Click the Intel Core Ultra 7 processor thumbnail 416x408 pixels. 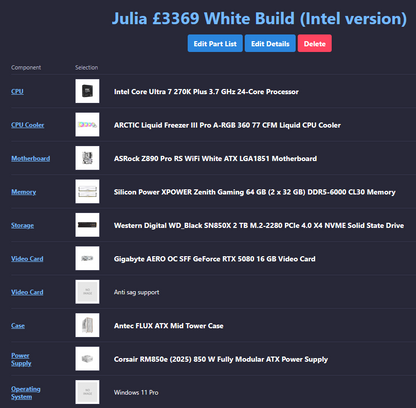(87, 91)
